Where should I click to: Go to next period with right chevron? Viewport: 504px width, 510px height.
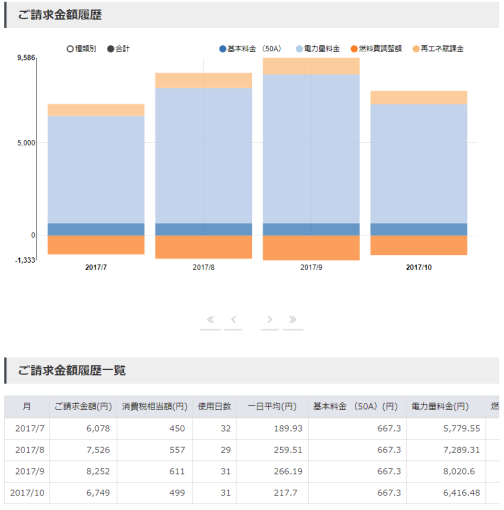coord(270,320)
